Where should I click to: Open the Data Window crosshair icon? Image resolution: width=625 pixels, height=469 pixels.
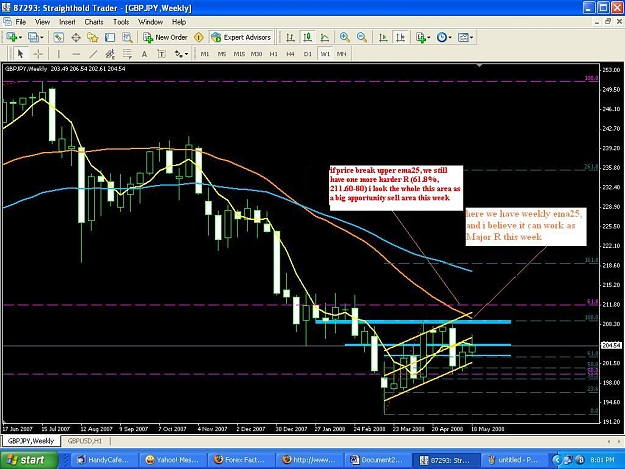(x=76, y=37)
